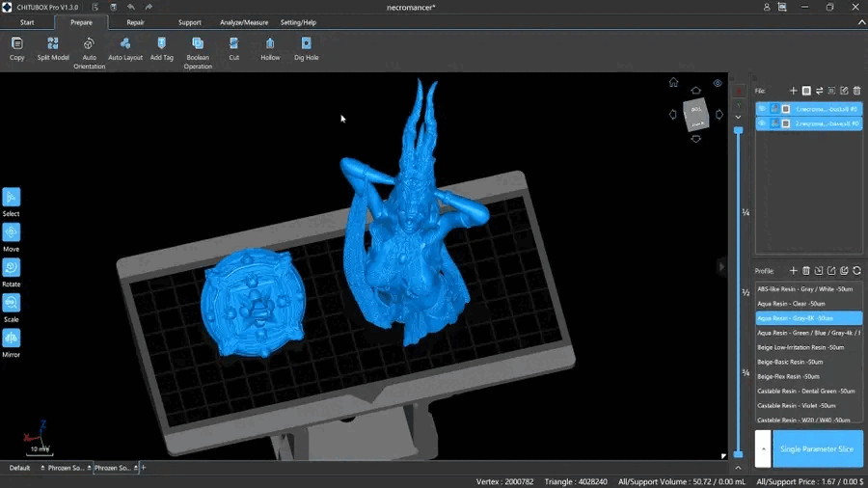Expand the slice options arrow beside Slice button
Viewport: 868px width, 488px height.
tap(762, 449)
